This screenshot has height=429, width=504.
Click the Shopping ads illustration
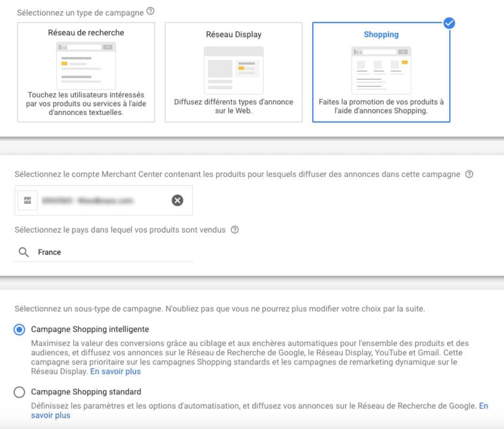coord(381,70)
